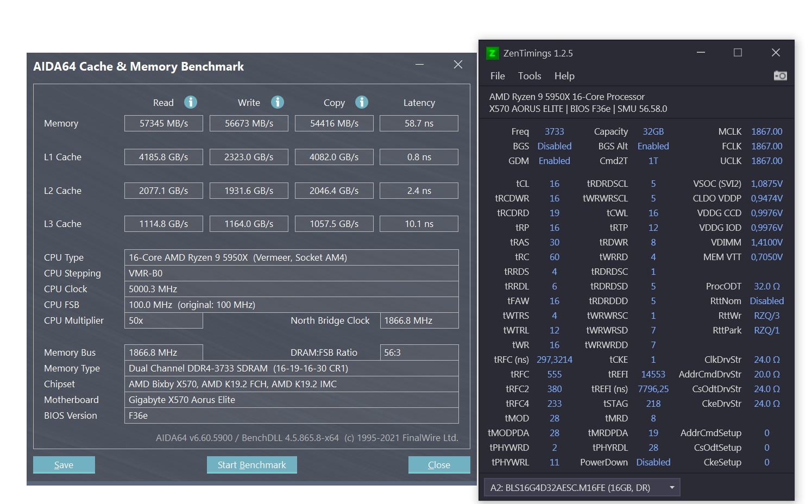This screenshot has width=812, height=504.
Task: Click the L1 Cache write value 2323.0 GB/s
Action: (249, 157)
